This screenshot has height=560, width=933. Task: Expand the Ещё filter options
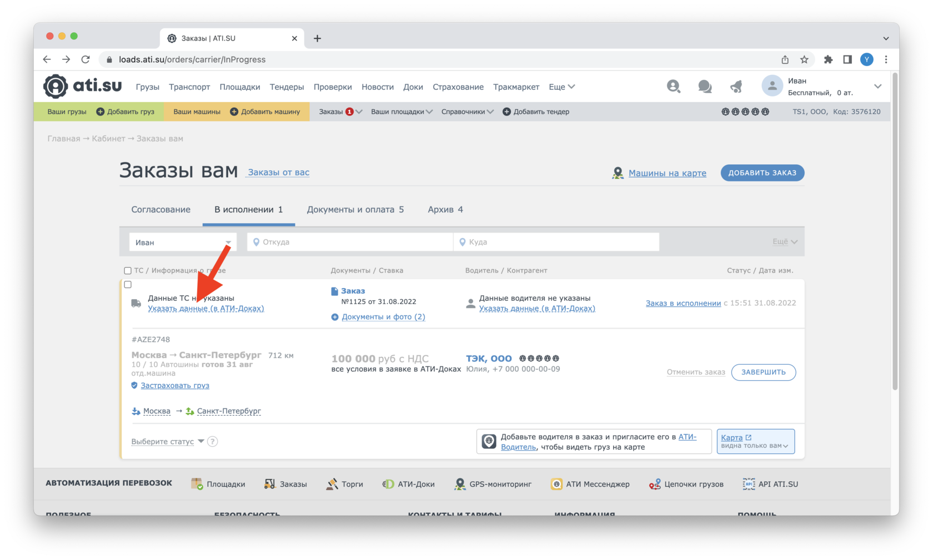pos(785,241)
